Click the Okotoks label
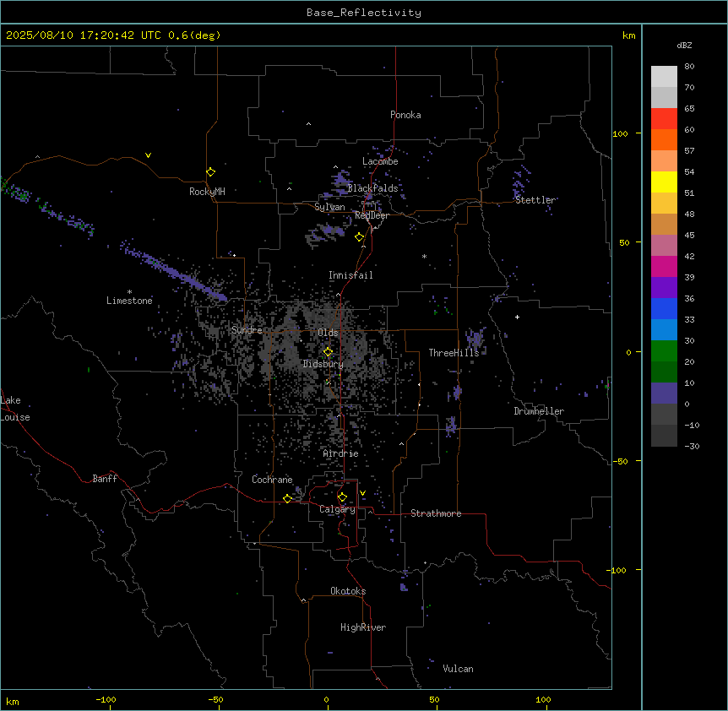 point(348,591)
